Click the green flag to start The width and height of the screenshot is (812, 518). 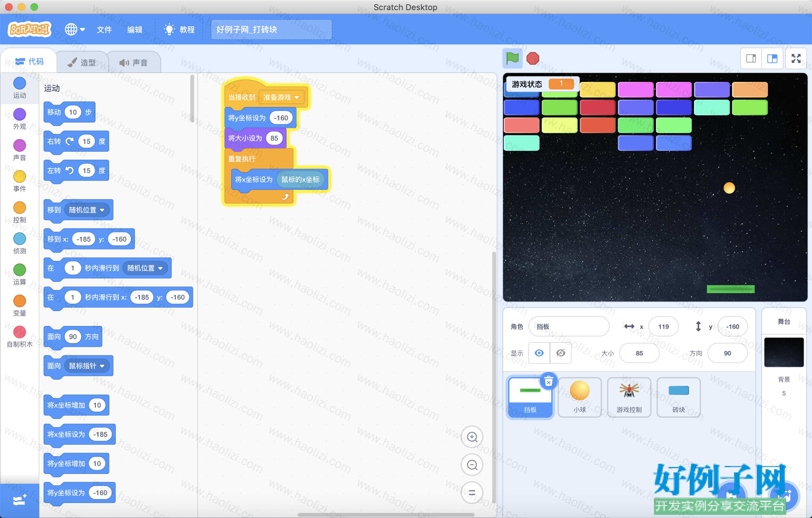512,58
